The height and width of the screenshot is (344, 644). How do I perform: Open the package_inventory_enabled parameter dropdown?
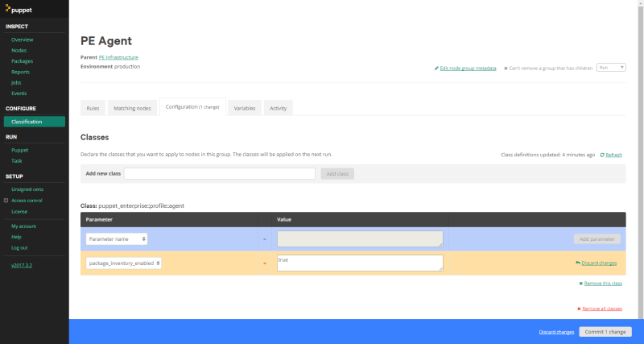pyautogui.click(x=123, y=263)
